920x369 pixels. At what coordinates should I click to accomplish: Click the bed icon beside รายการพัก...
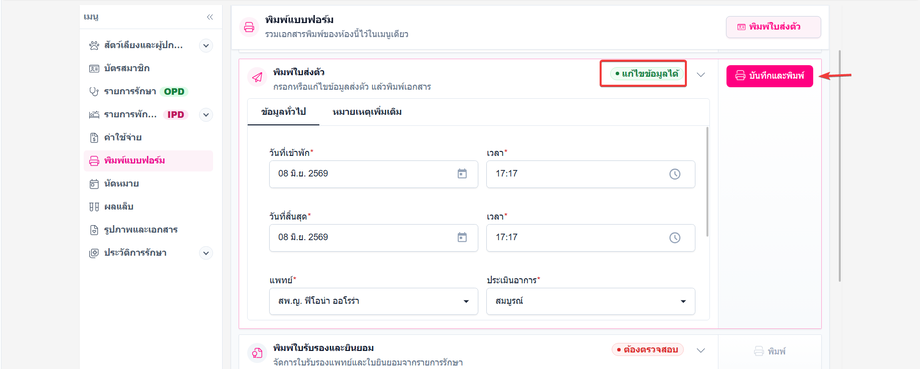click(x=94, y=114)
